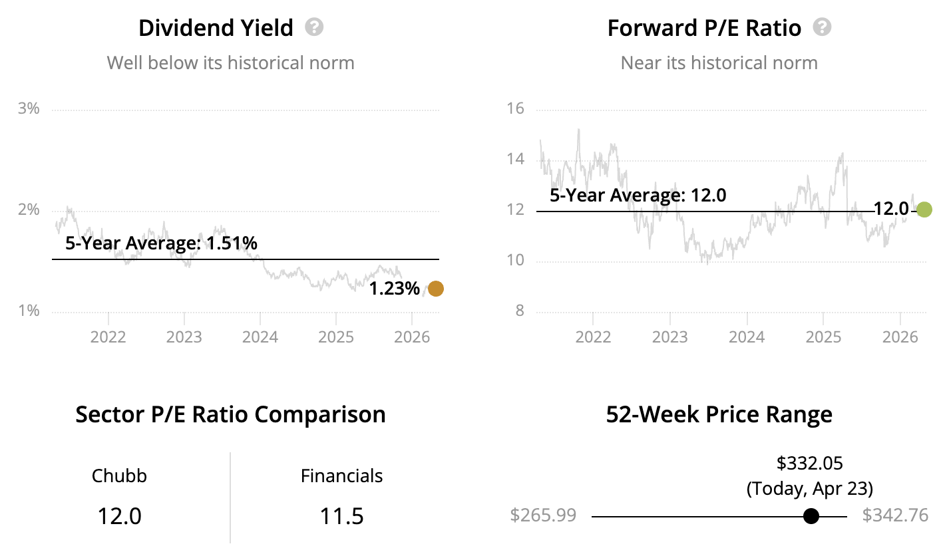Click the Forward P/E Ratio help icon
Image resolution: width=941 pixels, height=560 pixels.
coord(823,27)
